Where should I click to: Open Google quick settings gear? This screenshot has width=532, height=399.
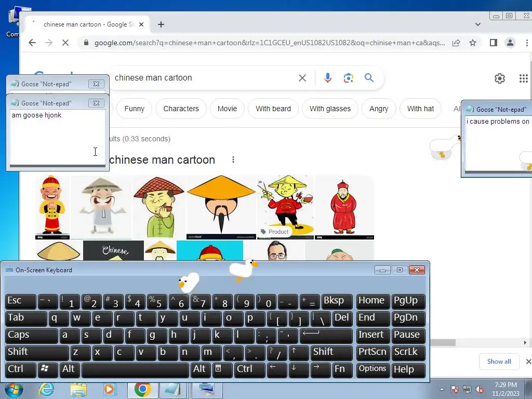coord(499,78)
